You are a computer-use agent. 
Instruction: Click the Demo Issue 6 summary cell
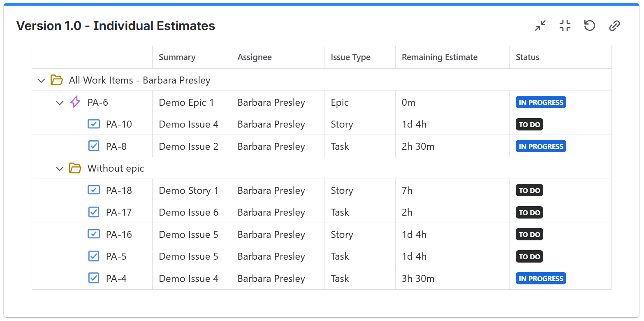[x=192, y=213]
